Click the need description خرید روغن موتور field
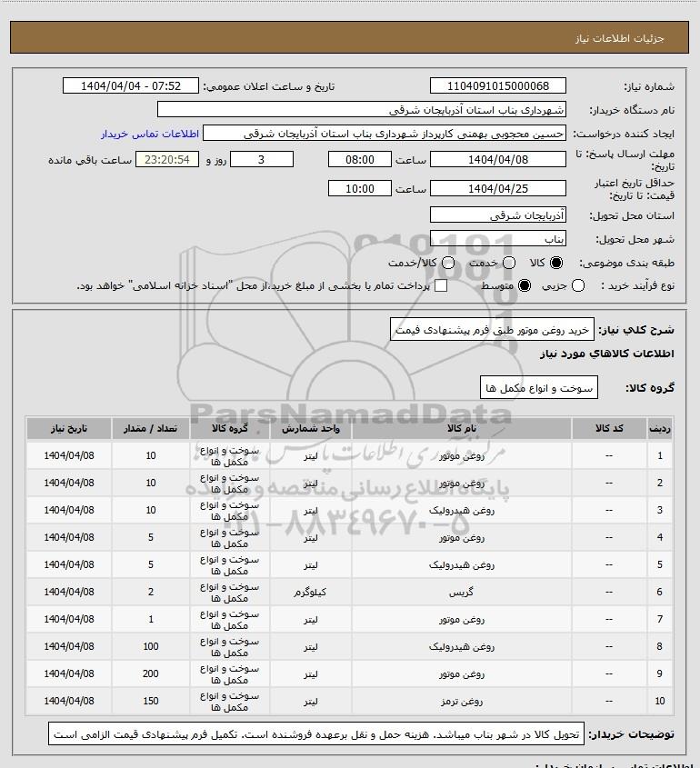 [x=492, y=329]
